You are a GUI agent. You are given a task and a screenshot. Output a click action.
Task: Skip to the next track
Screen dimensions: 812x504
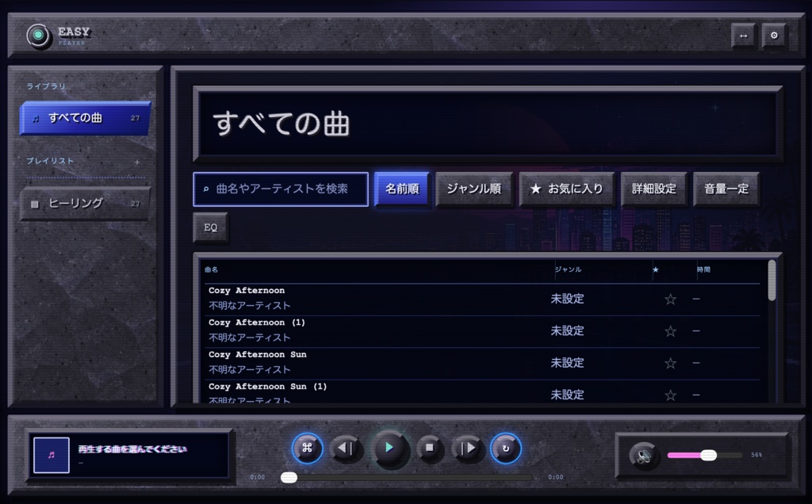(x=468, y=448)
